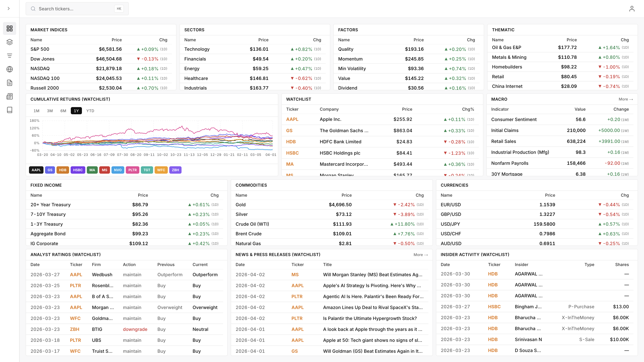Click the Search tickers input field
This screenshot has height=362, width=644.
click(75, 8)
